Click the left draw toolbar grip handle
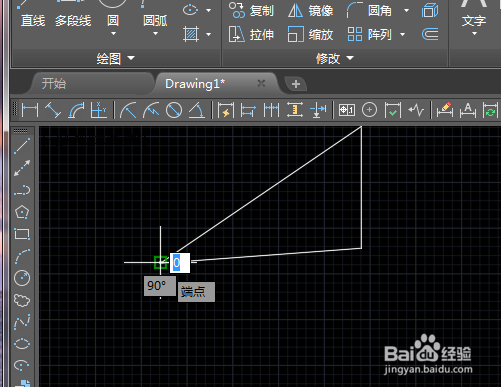This screenshot has width=501, height=387. pyautogui.click(x=21, y=131)
